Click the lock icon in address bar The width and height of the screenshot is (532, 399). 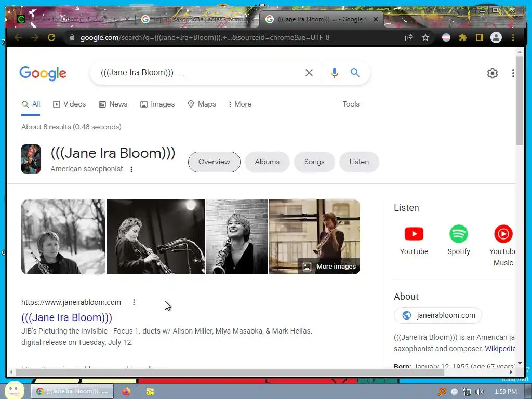point(72,37)
